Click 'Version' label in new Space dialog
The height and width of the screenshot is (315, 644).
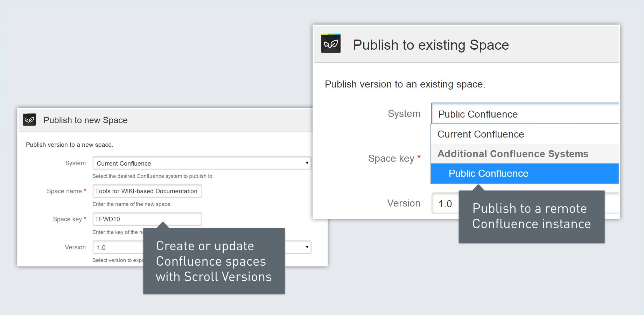(x=75, y=247)
